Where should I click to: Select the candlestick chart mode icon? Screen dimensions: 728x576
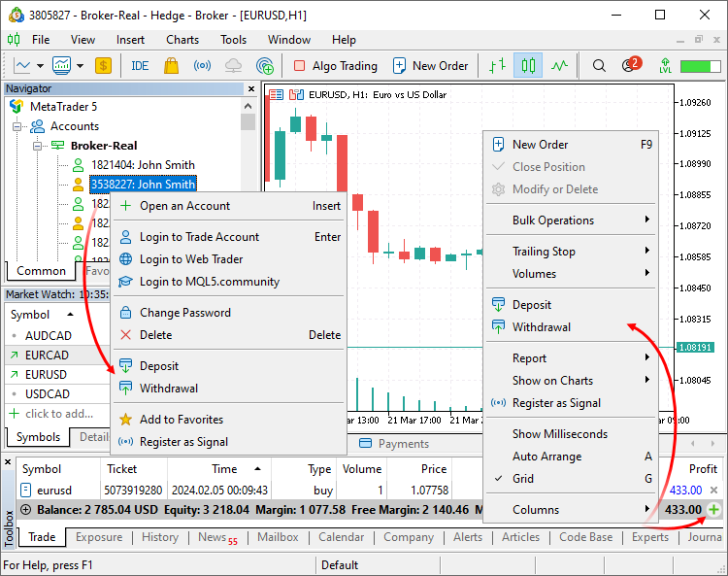click(x=528, y=65)
